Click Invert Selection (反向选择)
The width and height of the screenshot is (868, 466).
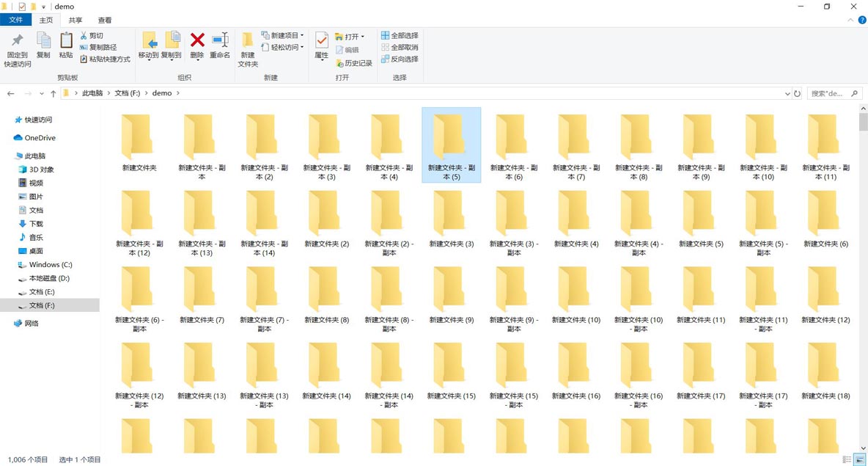click(x=400, y=59)
